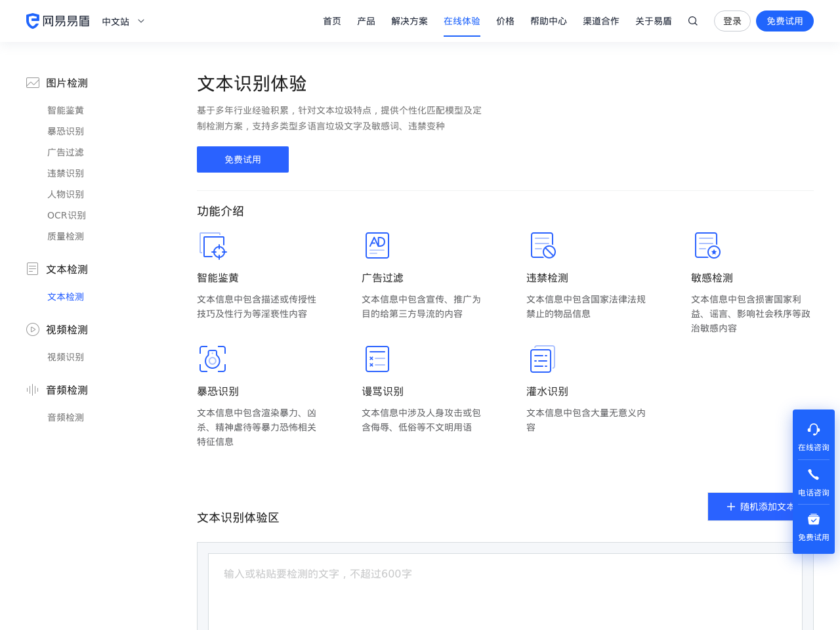Screen dimensions: 840x630
Task: Click the 敏感检测 sensitive content icon
Action: pyautogui.click(x=706, y=245)
